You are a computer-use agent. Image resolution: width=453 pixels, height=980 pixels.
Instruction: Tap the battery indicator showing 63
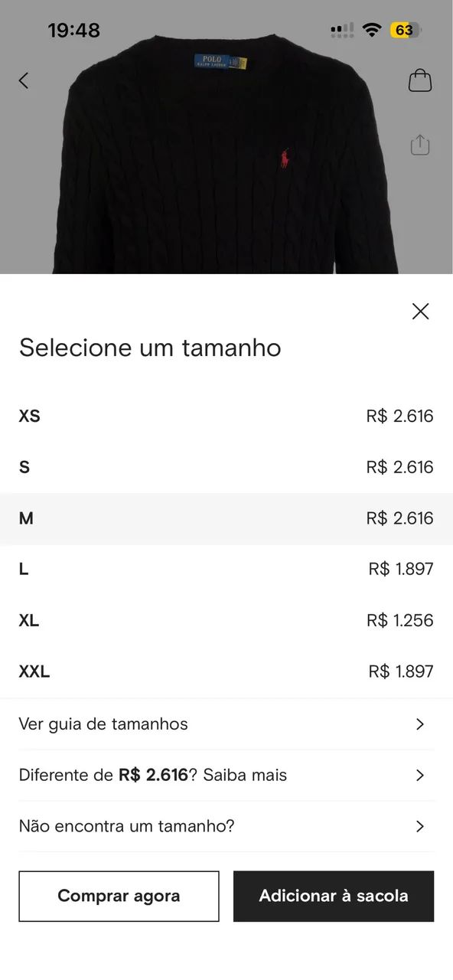coord(406,31)
